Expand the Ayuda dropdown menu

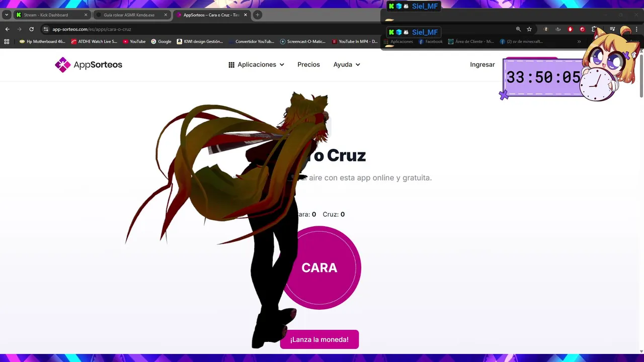347,64
